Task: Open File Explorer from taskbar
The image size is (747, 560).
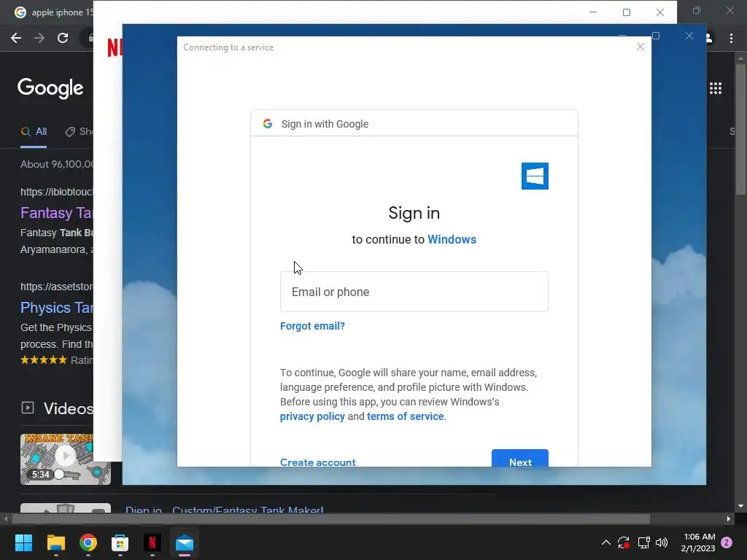Action: coord(55,542)
